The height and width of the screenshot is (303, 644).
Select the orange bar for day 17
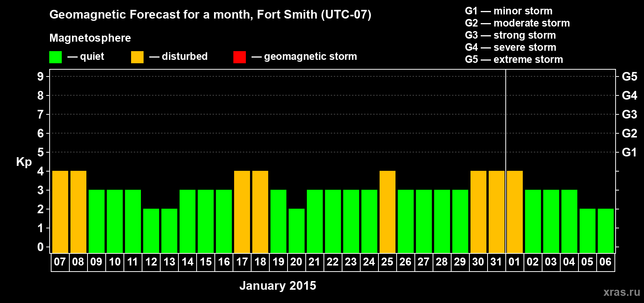(x=242, y=212)
